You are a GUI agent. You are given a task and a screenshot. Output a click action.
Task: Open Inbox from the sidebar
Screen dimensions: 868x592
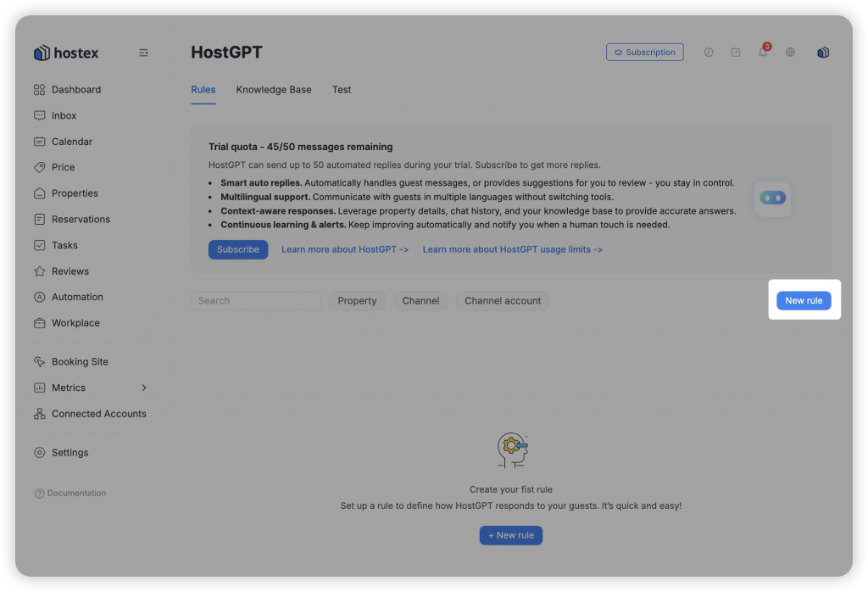click(x=64, y=115)
